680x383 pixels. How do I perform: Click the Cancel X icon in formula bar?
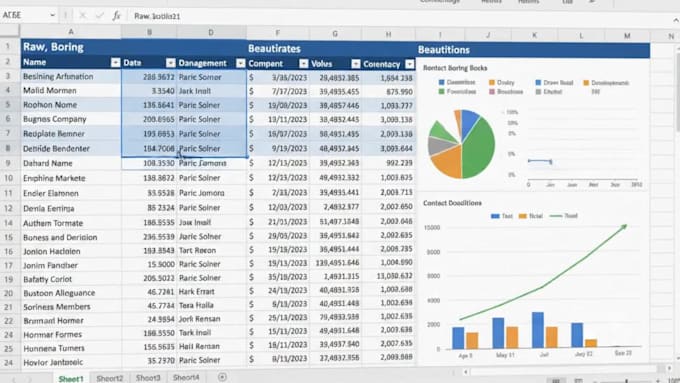pos(82,16)
